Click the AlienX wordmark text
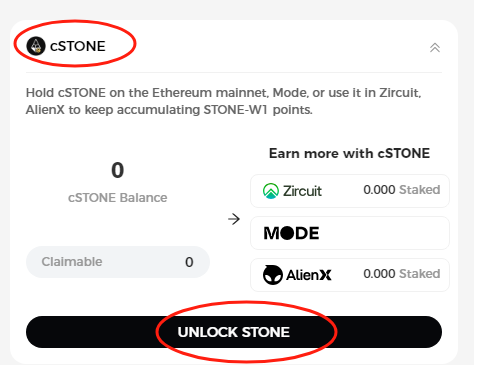492x365 pixels. 309,275
